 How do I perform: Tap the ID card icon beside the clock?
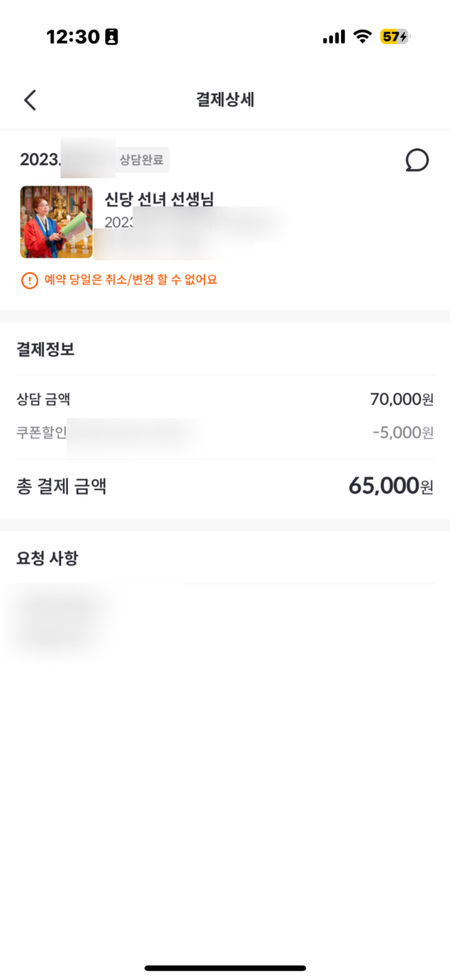(112, 37)
